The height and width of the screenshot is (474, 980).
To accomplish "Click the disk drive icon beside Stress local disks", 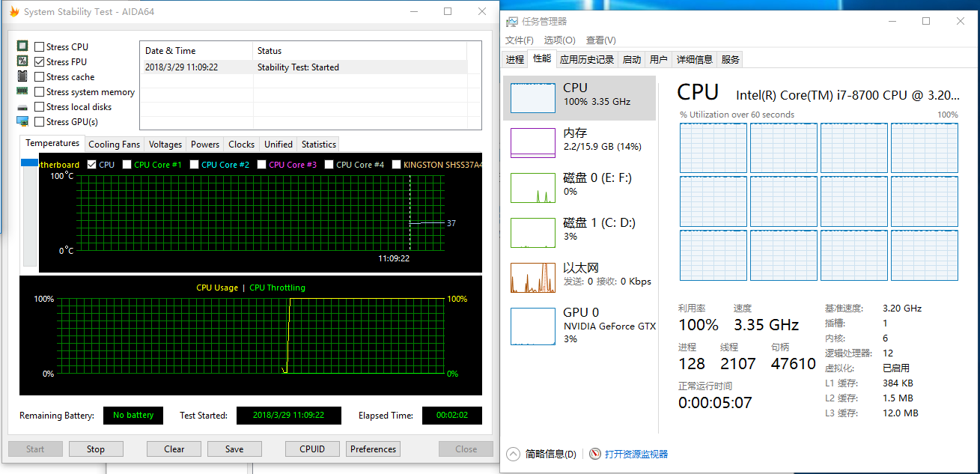I will click(22, 106).
